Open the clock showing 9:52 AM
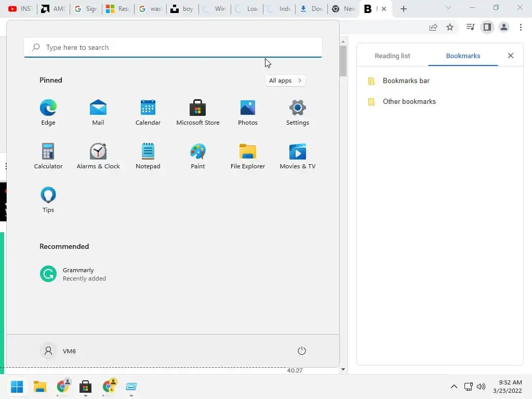532x399 pixels. [x=508, y=387]
